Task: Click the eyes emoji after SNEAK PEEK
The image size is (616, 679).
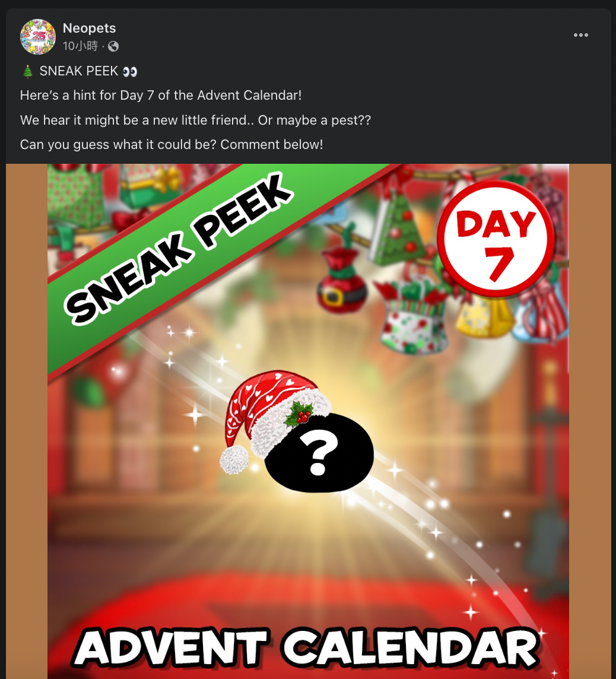Action: 130,71
